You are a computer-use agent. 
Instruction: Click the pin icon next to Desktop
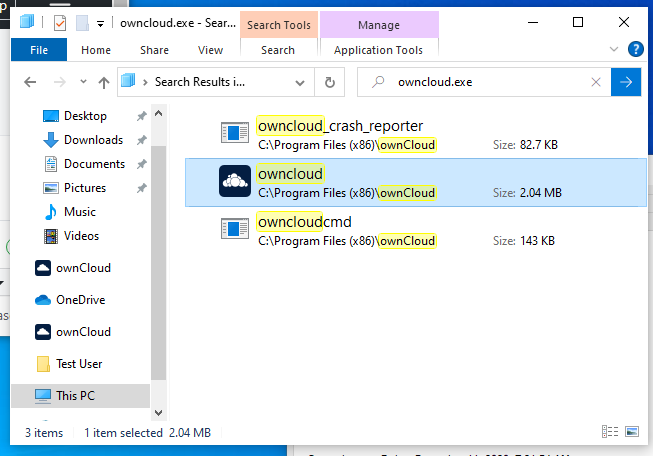point(142,116)
